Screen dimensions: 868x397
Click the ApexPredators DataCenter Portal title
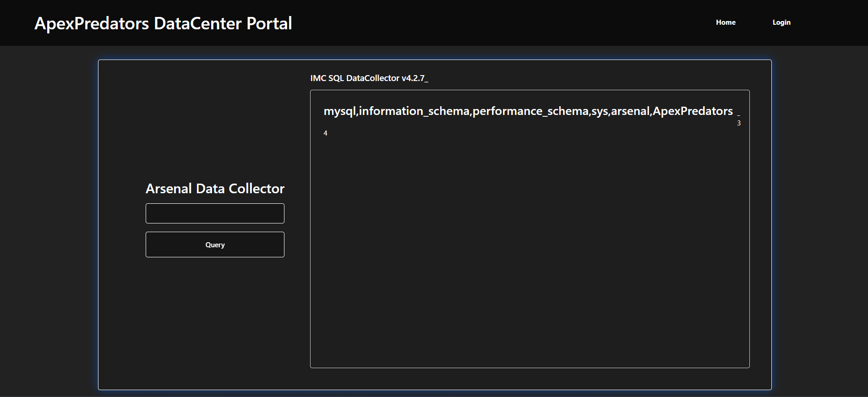163,23
